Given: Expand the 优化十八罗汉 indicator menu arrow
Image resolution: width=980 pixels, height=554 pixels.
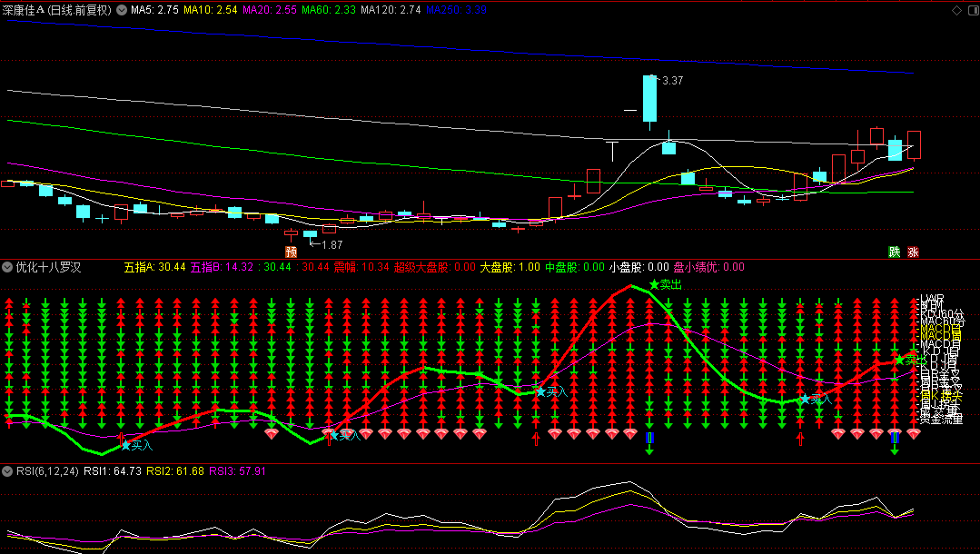Looking at the screenshot, I should click(x=7, y=267).
